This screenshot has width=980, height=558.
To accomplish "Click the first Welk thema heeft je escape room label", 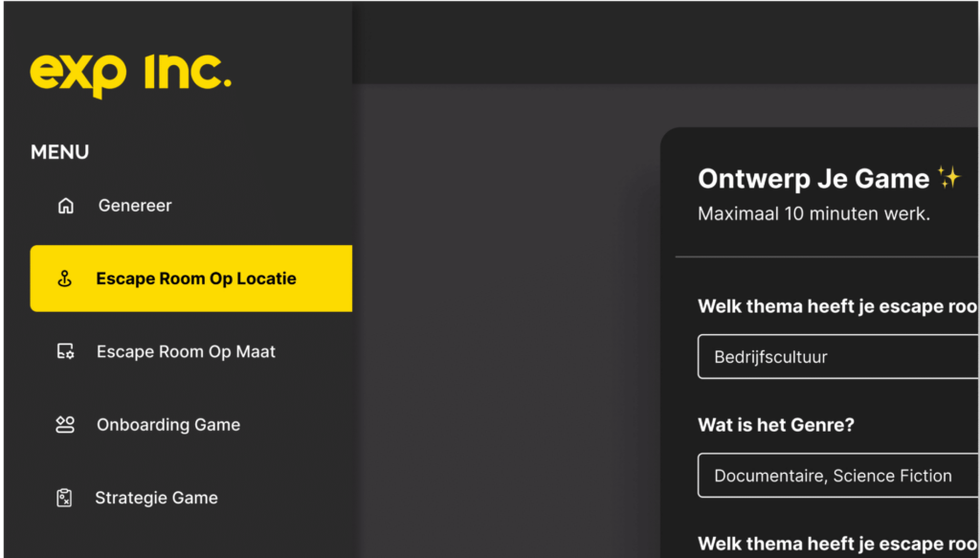I will coord(838,307).
